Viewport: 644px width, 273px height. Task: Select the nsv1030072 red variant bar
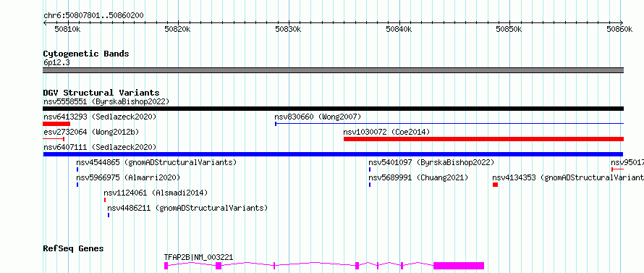[484, 139]
